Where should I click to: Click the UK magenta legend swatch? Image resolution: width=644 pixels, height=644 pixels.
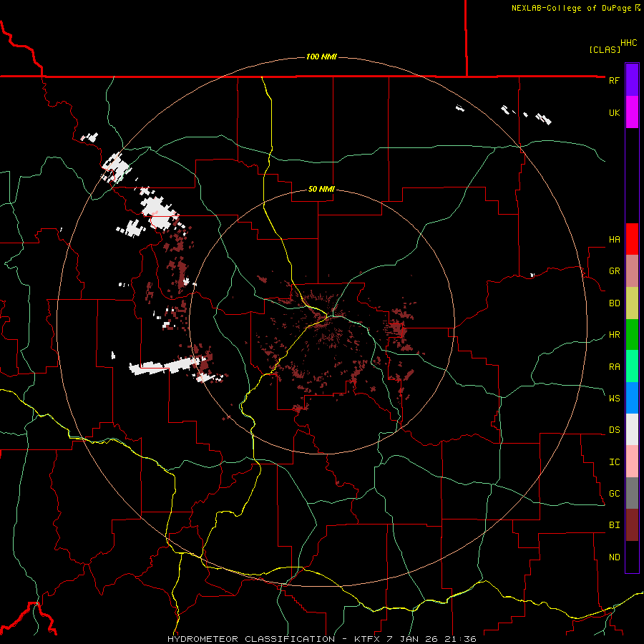(632, 112)
